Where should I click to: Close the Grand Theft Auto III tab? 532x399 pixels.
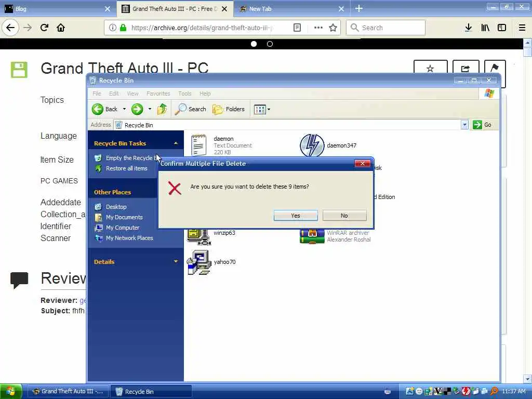[224, 9]
